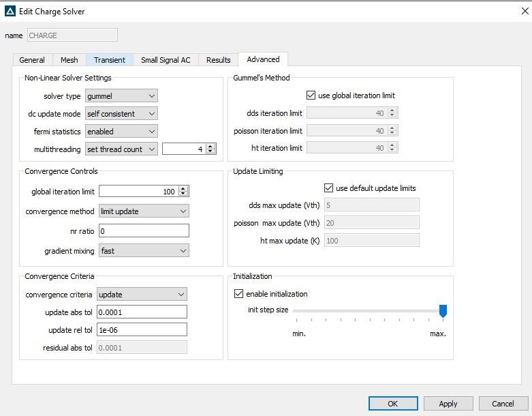Click the update abs tol field
This screenshot has height=416, width=532.
coord(142,312)
